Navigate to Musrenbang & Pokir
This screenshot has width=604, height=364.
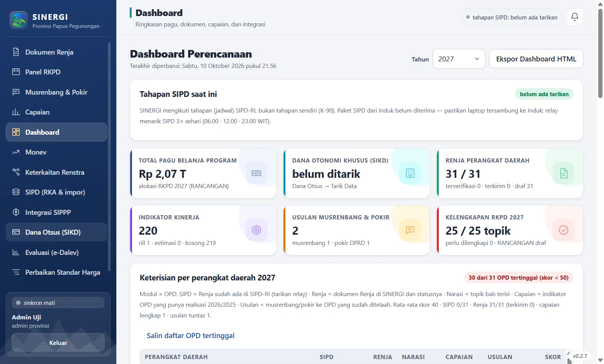pyautogui.click(x=56, y=92)
